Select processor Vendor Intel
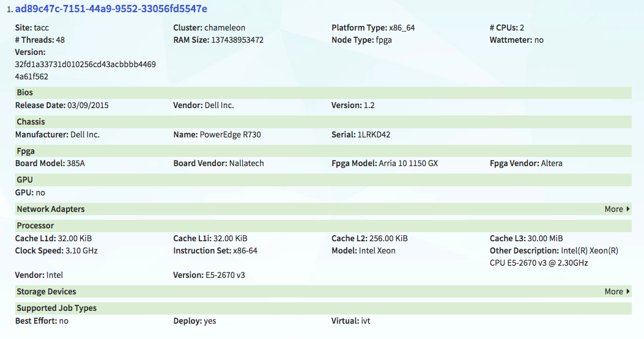 click(x=54, y=275)
